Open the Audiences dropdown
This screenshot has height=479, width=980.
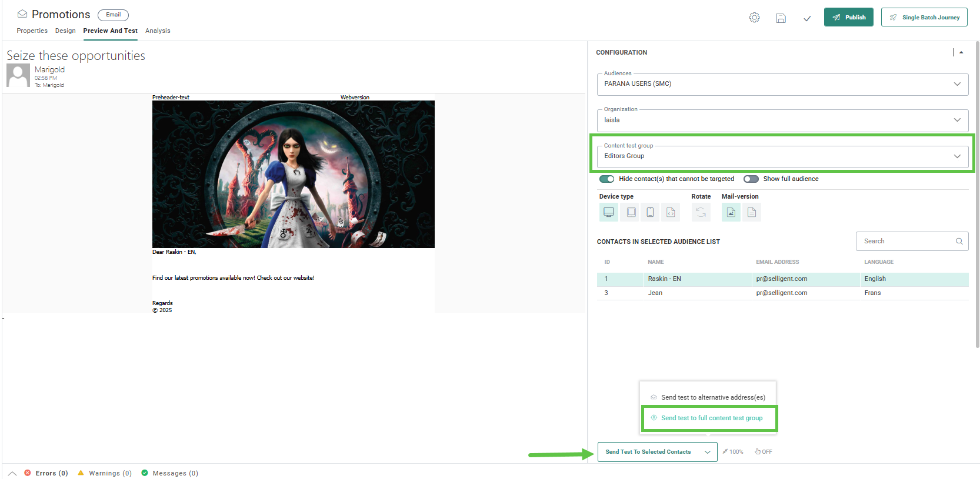point(782,84)
